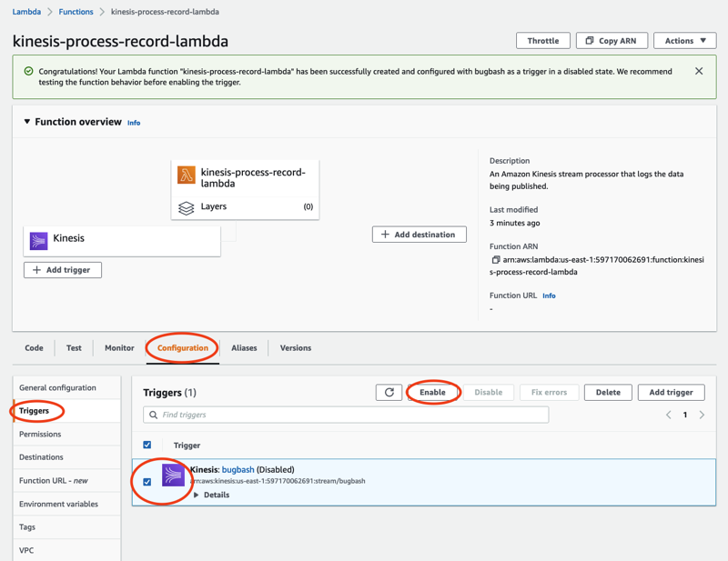Click the next page chevron in Triggers pagination
This screenshot has height=561, width=728.
pyautogui.click(x=702, y=415)
